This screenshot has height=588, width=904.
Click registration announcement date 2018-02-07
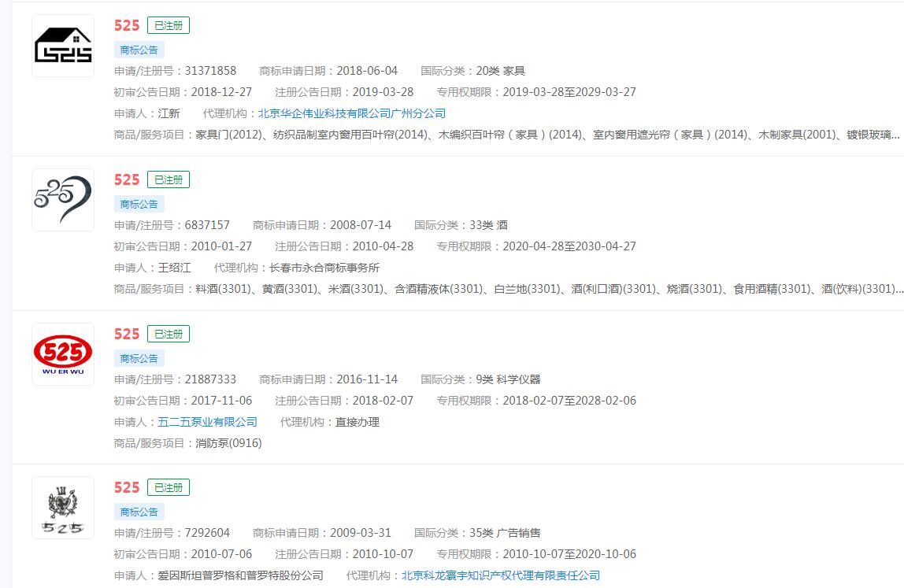tap(383, 401)
